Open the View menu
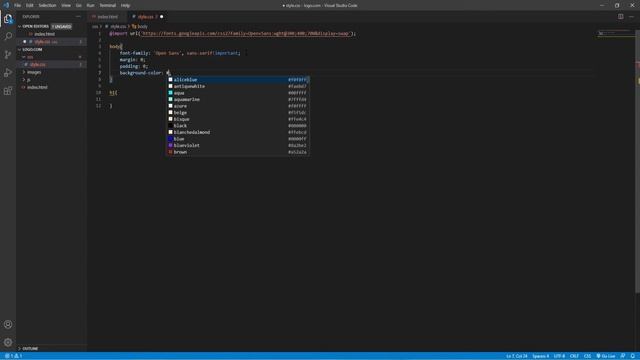Image resolution: width=640 pixels, height=360 pixels. pos(66,5)
